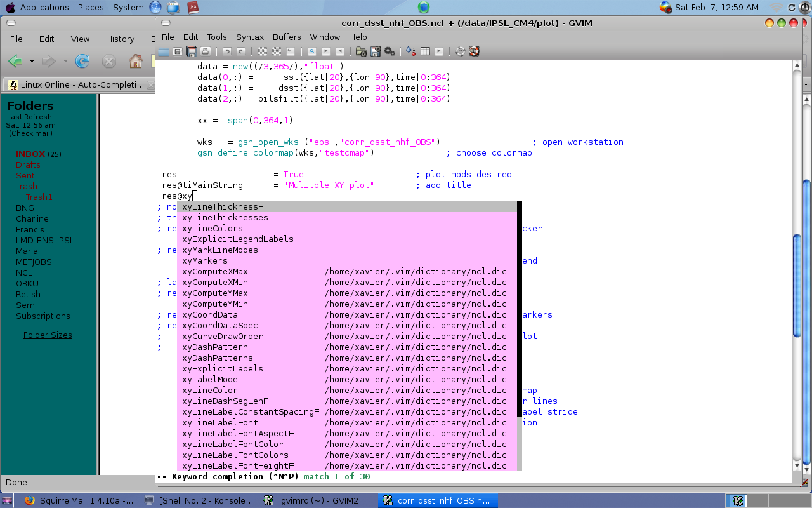Open the Help lifebuoy icon in GVIM
The height and width of the screenshot is (508, 812).
pos(474,51)
